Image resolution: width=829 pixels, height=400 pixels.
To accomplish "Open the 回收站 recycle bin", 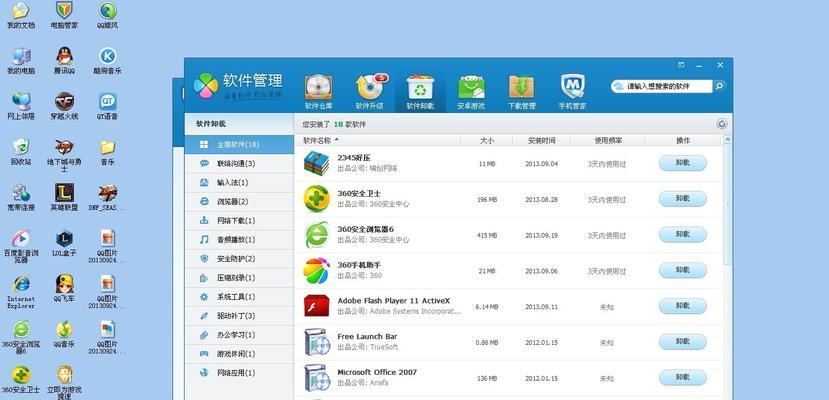I will coord(21,152).
